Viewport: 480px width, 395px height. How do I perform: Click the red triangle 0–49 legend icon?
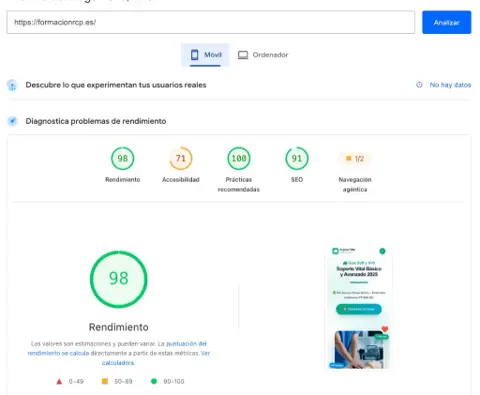[x=59, y=382]
